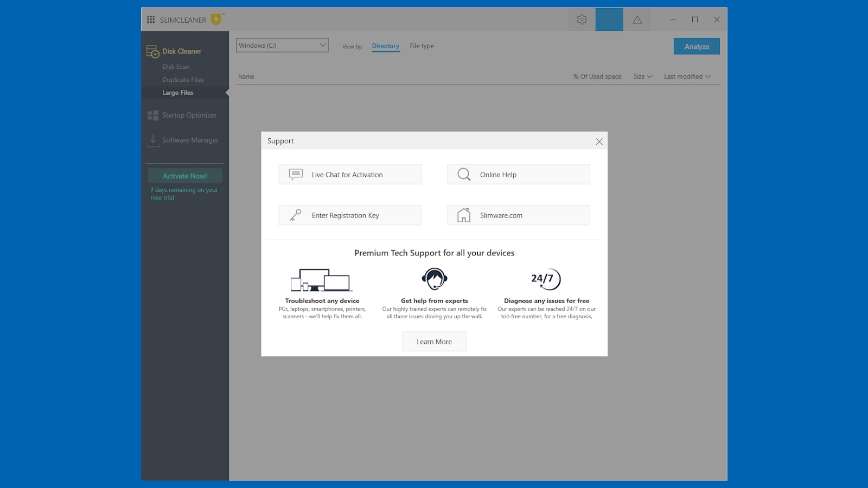Click the house icon for Slimware.com
This screenshot has height=488, width=868.
464,215
